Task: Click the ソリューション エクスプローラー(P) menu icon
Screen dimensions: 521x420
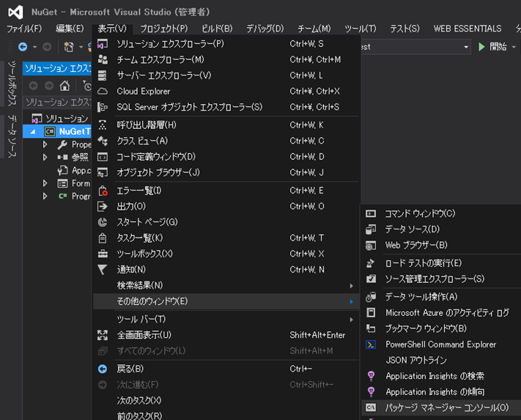Action: point(103,44)
